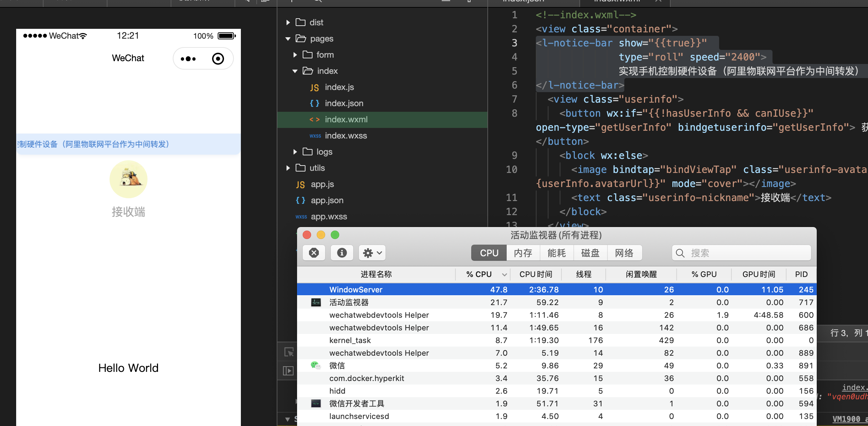Switch to the index.json editor tab
This screenshot has width=868, height=426.
point(523,1)
